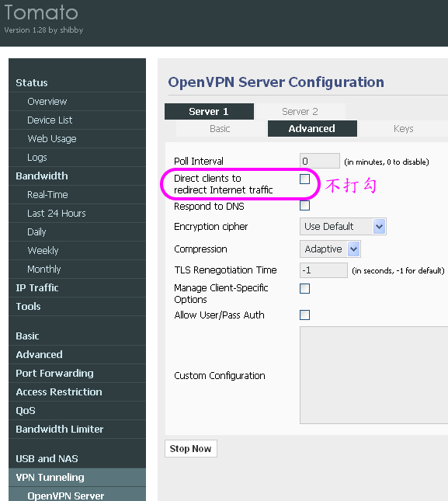Click the Stop Now button
Image resolution: width=448 pixels, height=501 pixels.
(x=191, y=449)
